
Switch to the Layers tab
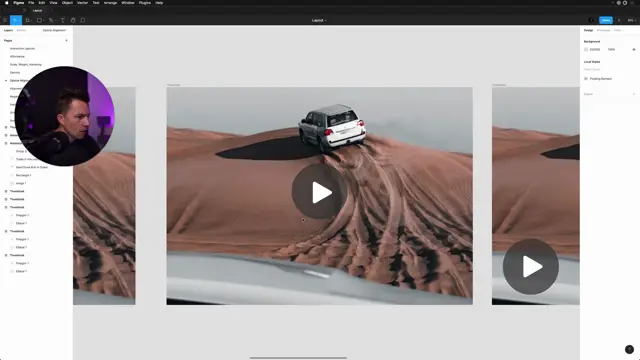tap(8, 30)
